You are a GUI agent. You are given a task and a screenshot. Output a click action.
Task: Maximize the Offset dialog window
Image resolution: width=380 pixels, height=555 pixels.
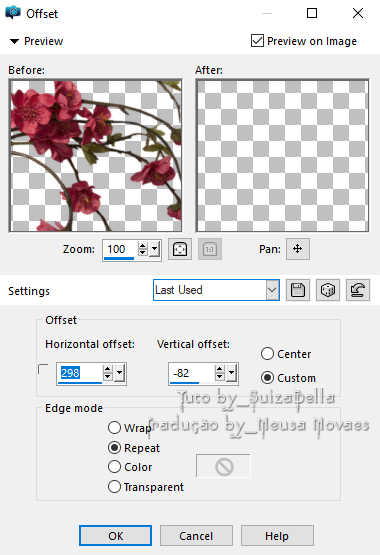[x=312, y=13]
